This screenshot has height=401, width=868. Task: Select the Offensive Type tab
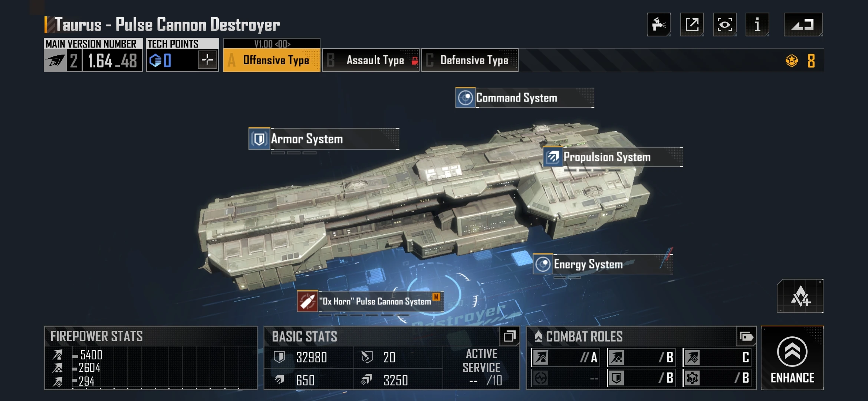click(x=272, y=60)
